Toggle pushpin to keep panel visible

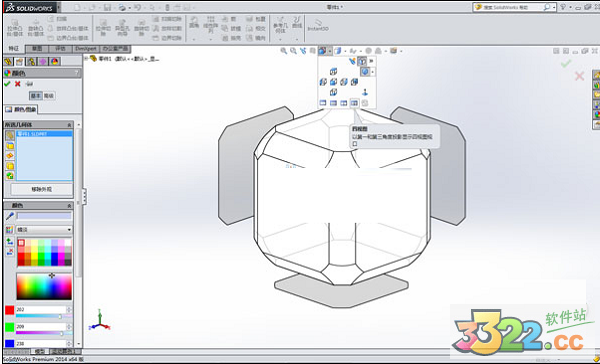[x=29, y=84]
